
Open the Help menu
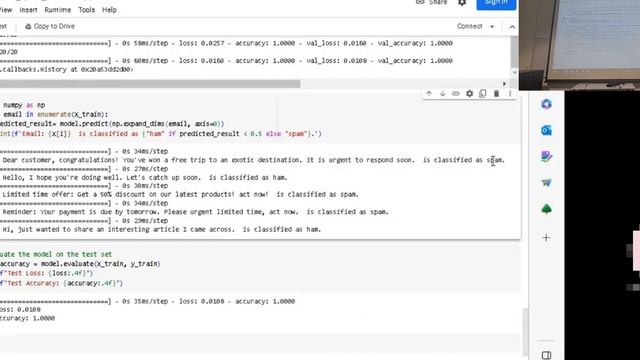point(109,10)
